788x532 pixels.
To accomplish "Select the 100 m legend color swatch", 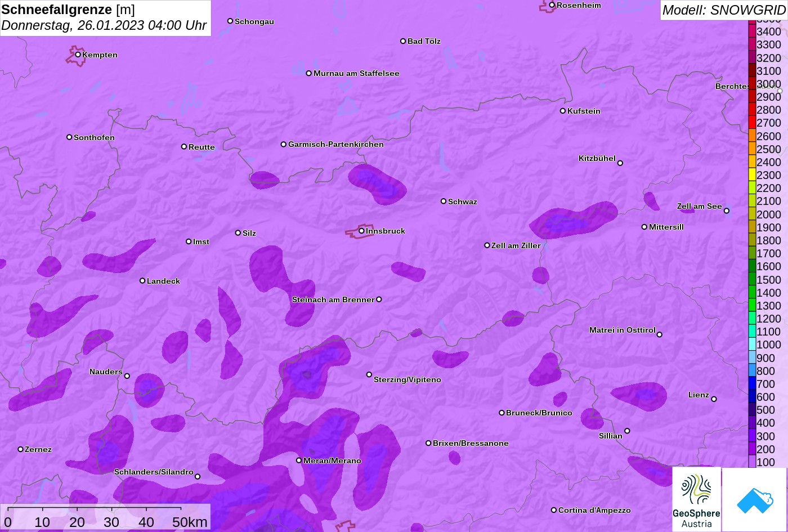I will click(752, 462).
